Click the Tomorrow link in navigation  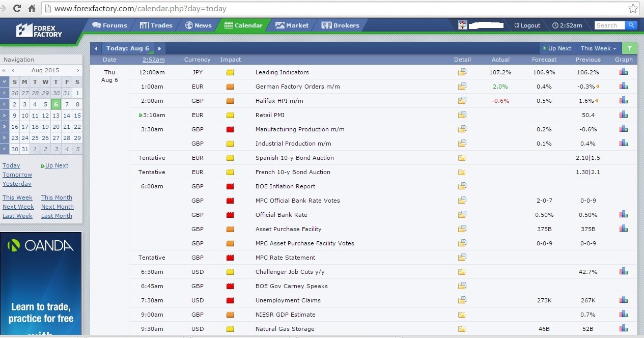(17, 175)
